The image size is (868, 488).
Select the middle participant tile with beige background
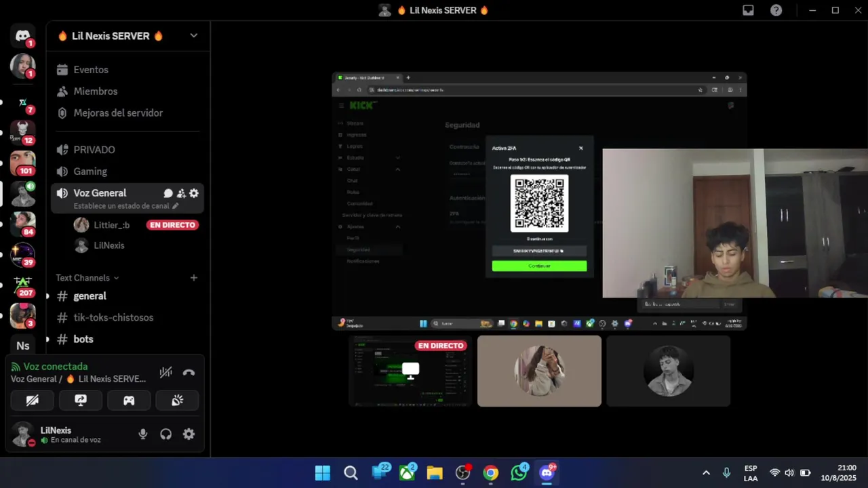click(x=539, y=371)
